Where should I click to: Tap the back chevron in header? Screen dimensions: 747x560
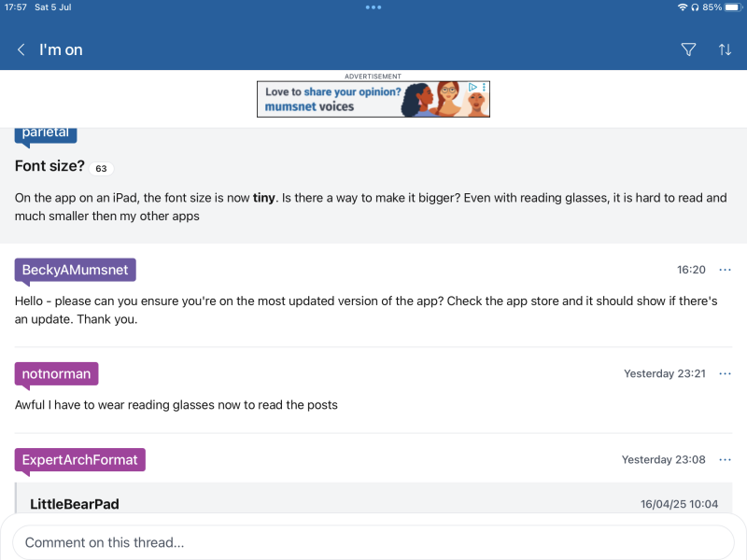pos(21,49)
